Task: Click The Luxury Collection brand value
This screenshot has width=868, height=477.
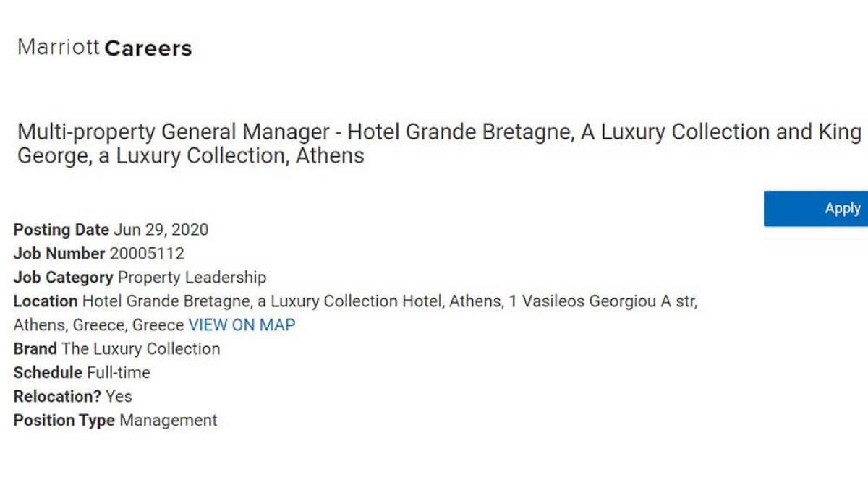Action: (141, 349)
